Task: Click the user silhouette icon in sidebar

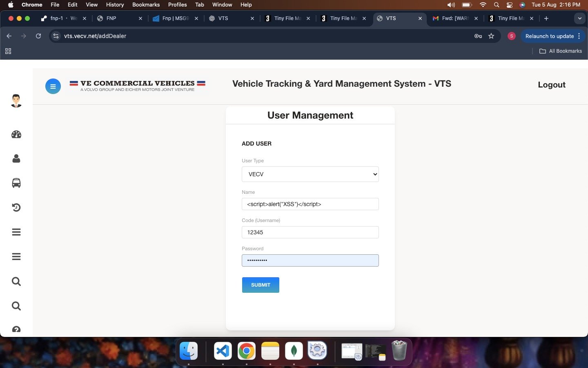Action: (x=16, y=159)
